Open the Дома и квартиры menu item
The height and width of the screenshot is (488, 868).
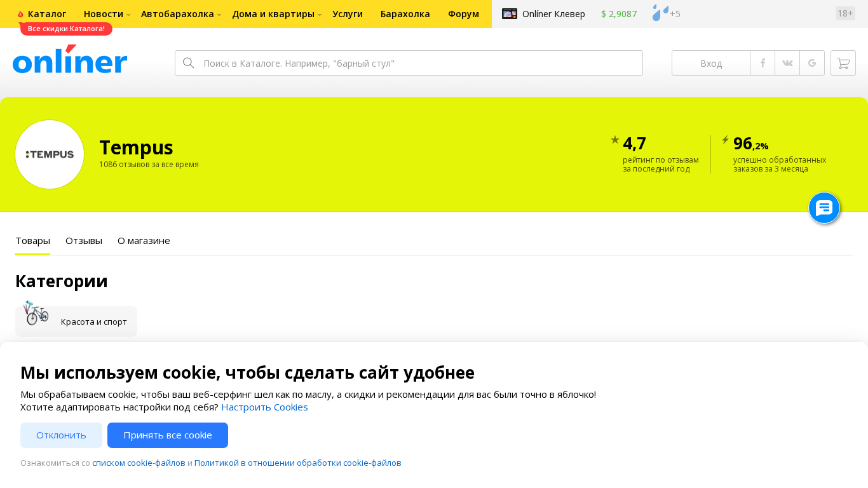click(273, 14)
